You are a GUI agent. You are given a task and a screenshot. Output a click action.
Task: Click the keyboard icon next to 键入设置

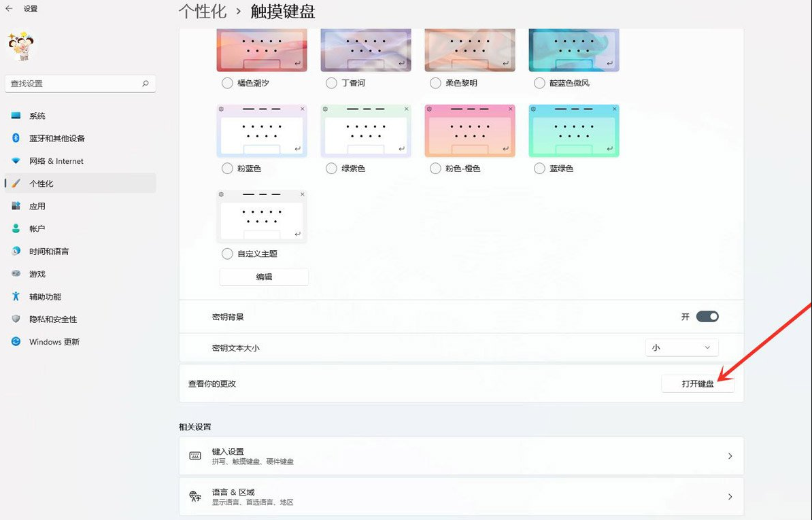pos(194,455)
